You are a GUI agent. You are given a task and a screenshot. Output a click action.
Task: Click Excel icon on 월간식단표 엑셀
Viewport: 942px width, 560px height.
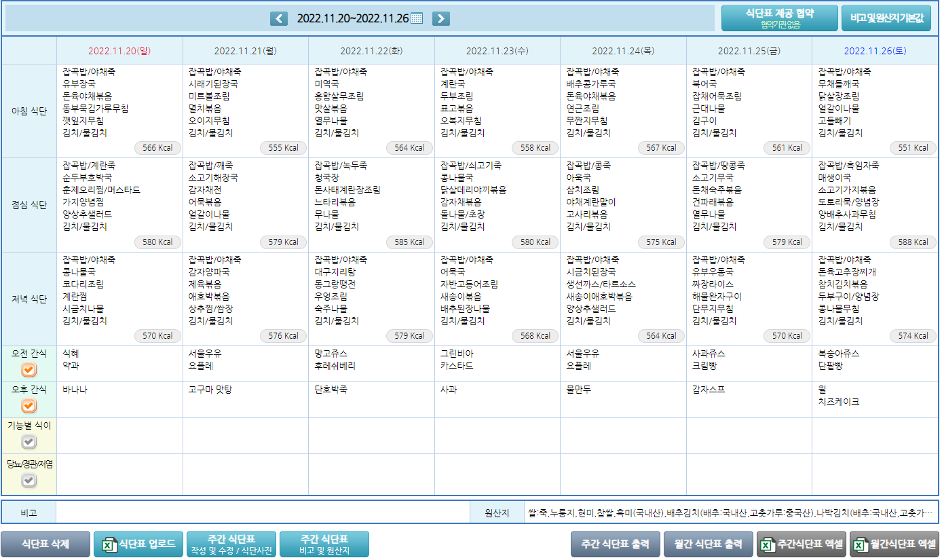(861, 544)
